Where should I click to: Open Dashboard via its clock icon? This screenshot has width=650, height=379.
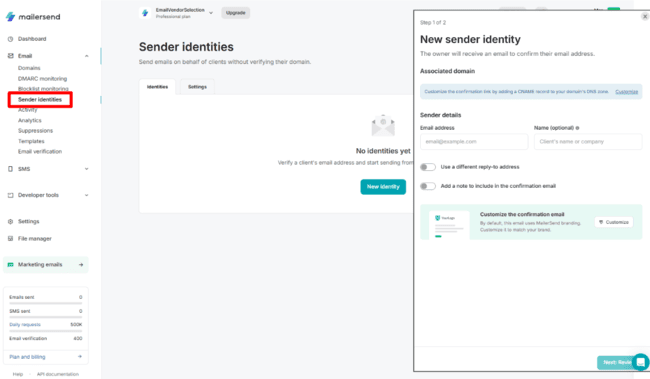[x=10, y=39]
